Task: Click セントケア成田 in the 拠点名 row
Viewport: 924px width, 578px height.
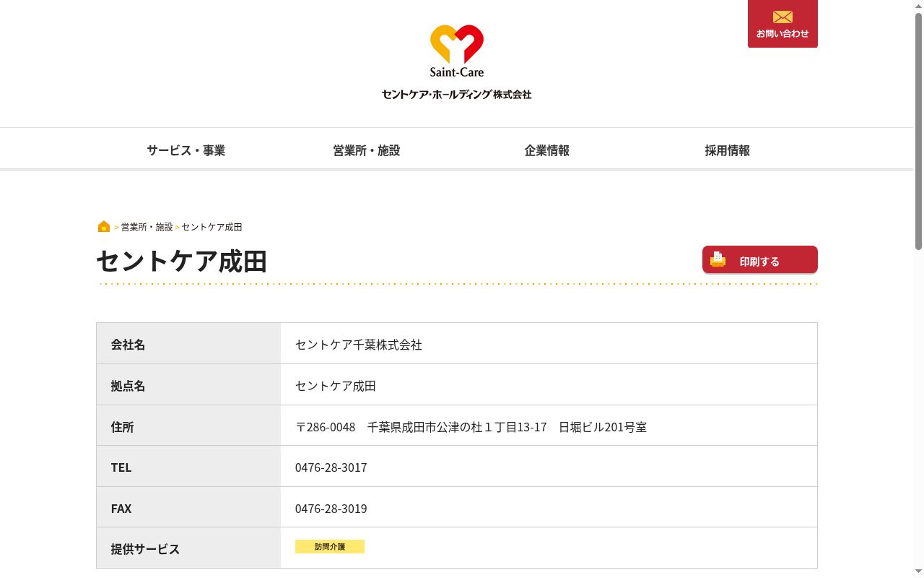Action: [336, 386]
